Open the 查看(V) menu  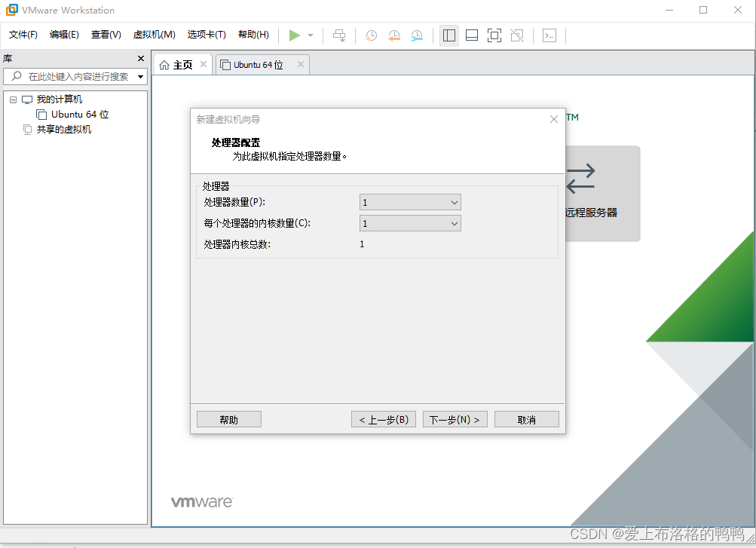(106, 34)
